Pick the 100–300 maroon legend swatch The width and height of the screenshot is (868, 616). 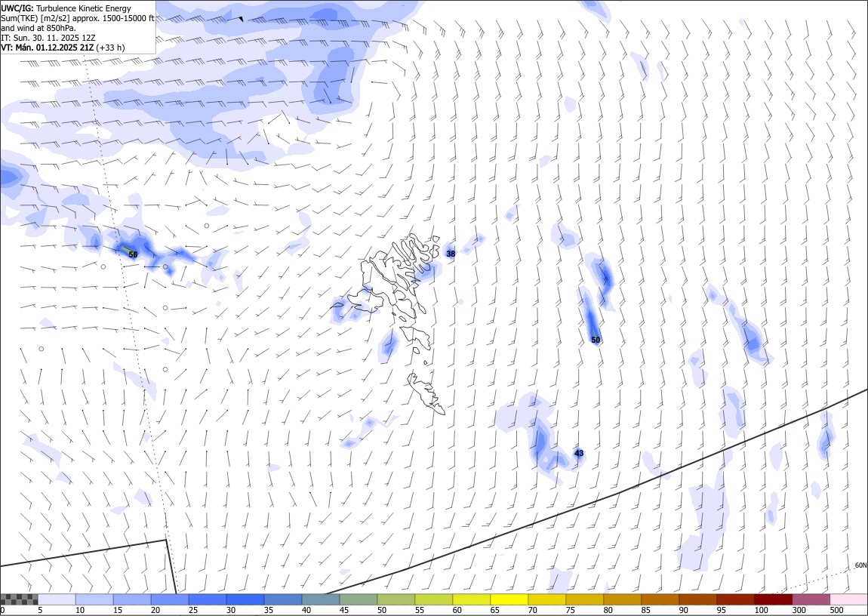774,599
